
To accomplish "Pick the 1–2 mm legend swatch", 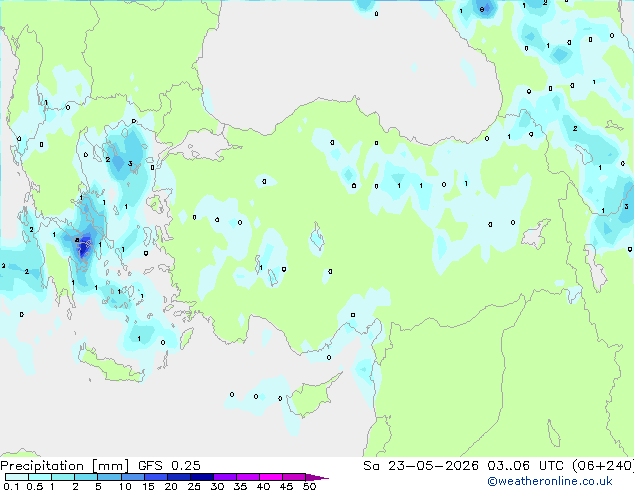I will (63, 477).
